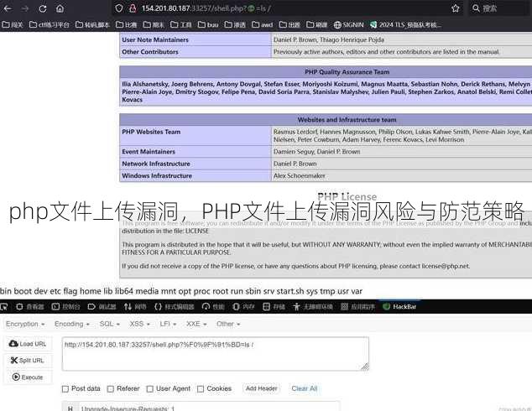Open the Other dropdown menu
This screenshot has height=411, width=532.
pyautogui.click(x=228, y=325)
